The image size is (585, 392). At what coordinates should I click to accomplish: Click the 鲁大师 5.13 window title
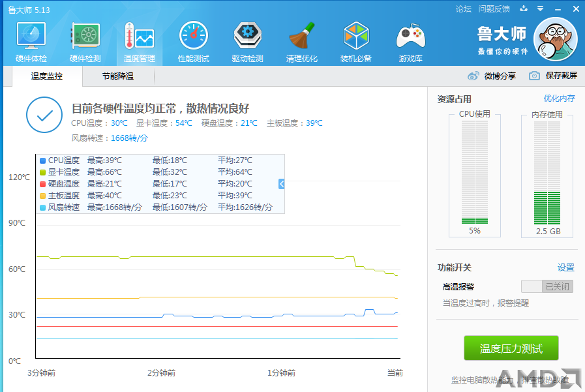coord(29,10)
